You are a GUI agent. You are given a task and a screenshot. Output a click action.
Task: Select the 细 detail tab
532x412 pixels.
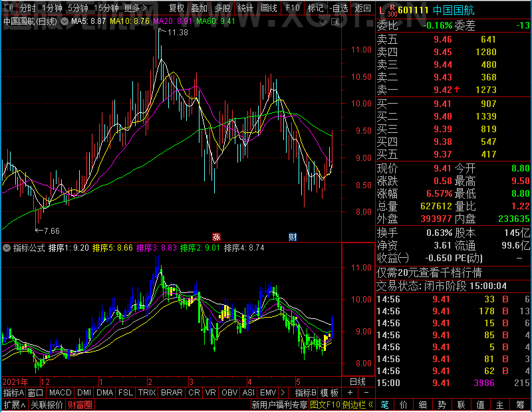point(422,405)
